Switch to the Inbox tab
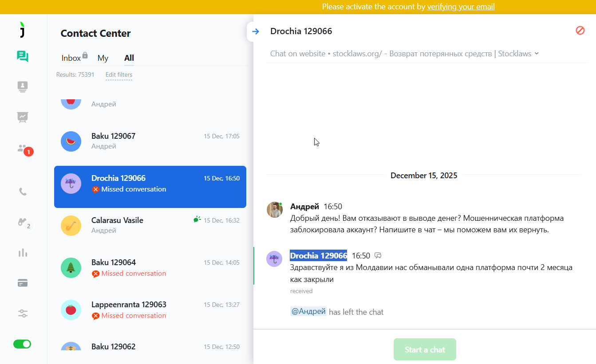The width and height of the screenshot is (596, 364). pos(71,58)
